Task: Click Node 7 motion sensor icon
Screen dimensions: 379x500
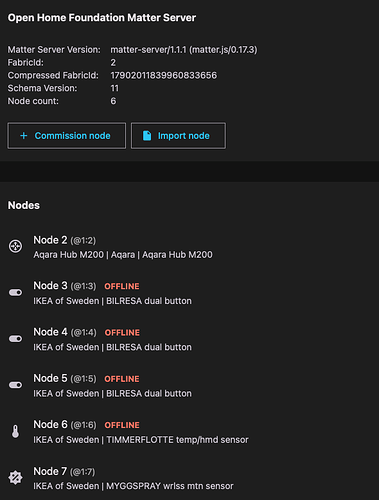Action: point(15,478)
